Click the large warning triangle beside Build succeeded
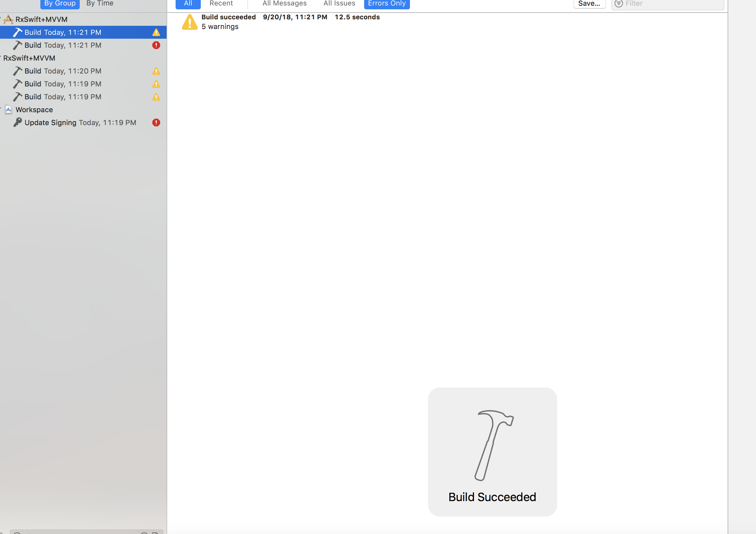This screenshot has height=534, width=756. [x=190, y=22]
